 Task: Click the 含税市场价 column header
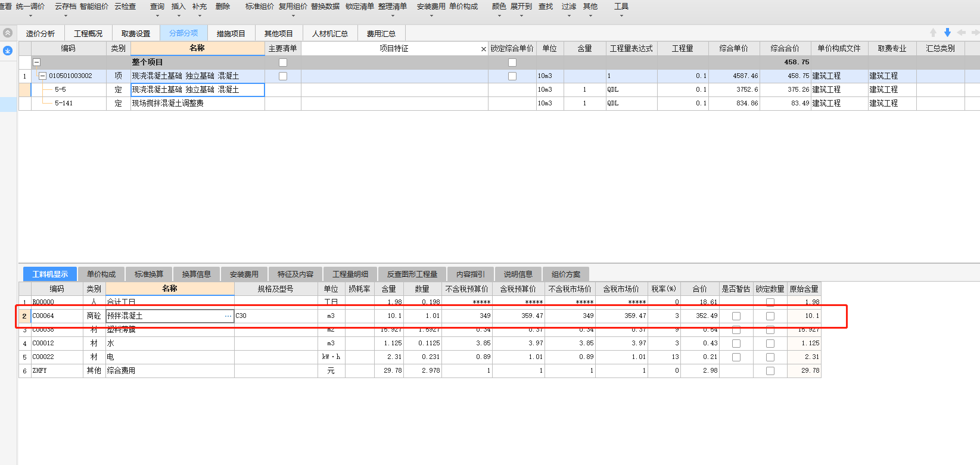(x=621, y=289)
